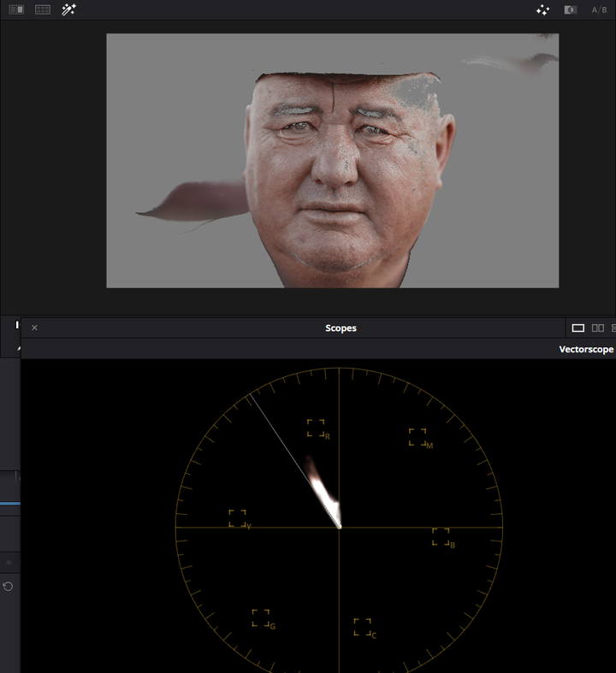Click the small gray dot in the left panel
Viewport: 616px width, 673px height.
click(x=9, y=563)
